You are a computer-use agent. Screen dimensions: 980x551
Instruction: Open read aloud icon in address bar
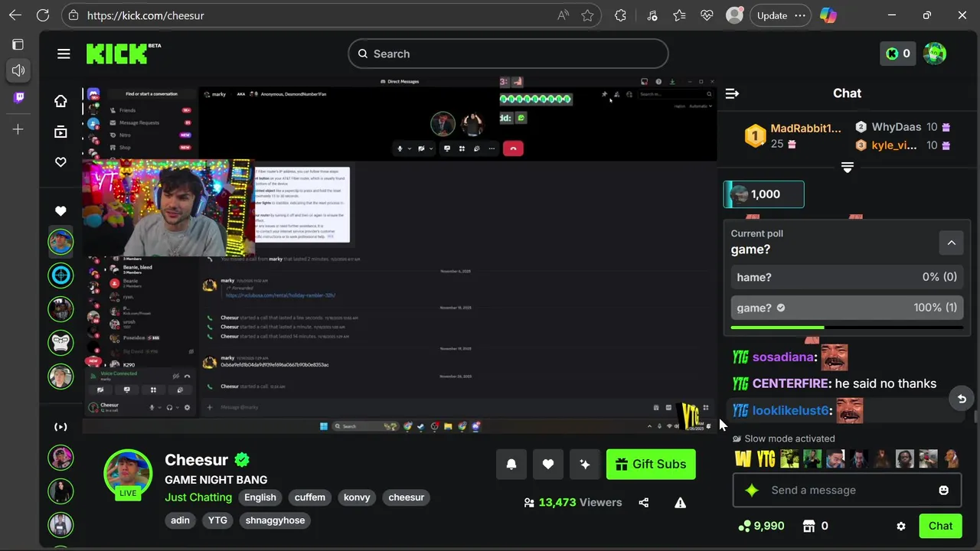point(563,15)
